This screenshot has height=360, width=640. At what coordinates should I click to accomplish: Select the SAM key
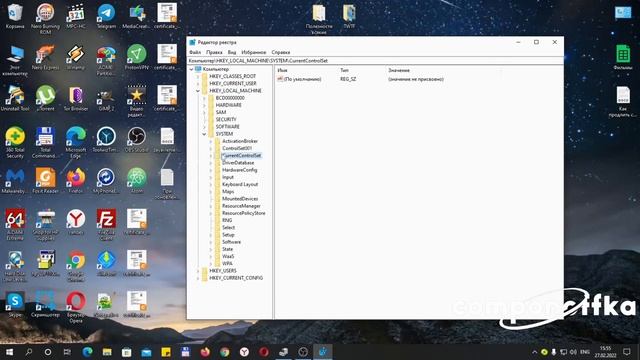[221, 112]
